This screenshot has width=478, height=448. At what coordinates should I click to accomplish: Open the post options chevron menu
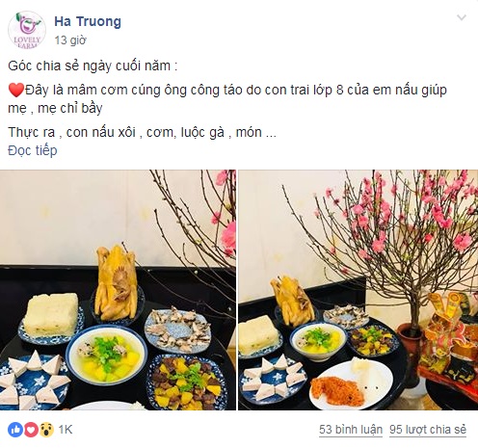coord(462,17)
